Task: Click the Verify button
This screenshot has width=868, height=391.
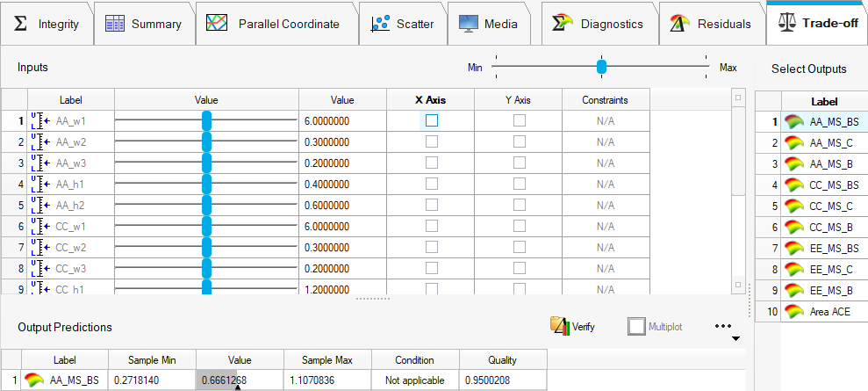Action: [x=572, y=326]
